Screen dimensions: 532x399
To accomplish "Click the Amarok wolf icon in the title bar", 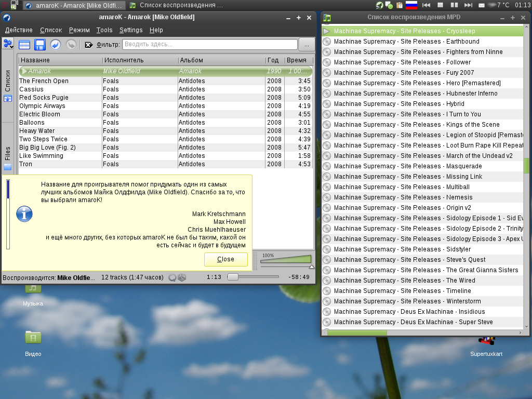I will click(x=6, y=18).
